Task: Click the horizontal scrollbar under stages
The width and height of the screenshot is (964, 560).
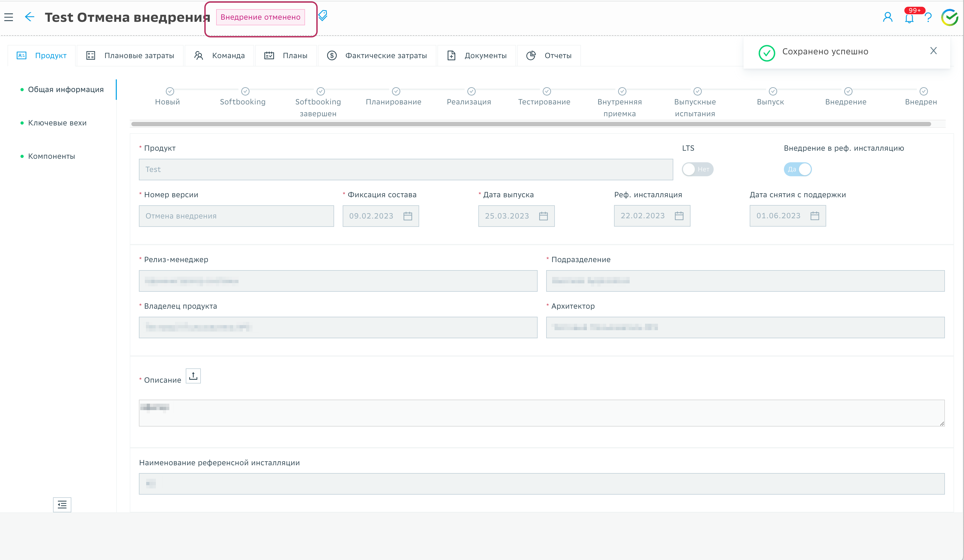Action: 531,124
